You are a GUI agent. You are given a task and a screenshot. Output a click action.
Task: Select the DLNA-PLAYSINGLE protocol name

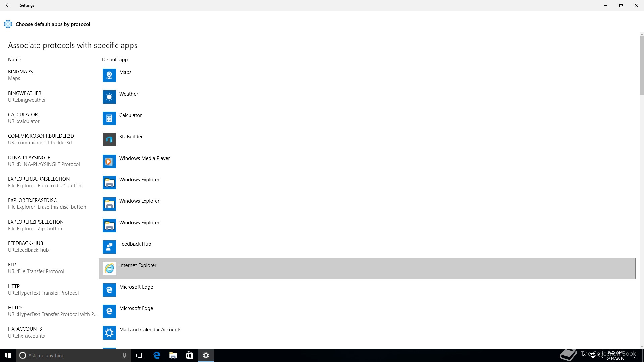point(29,158)
